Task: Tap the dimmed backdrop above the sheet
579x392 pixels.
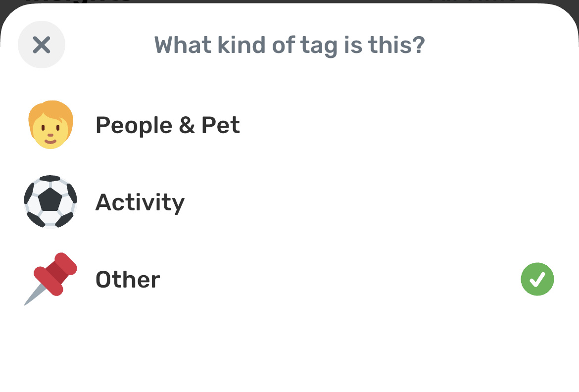Action: pyautogui.click(x=289, y=1)
